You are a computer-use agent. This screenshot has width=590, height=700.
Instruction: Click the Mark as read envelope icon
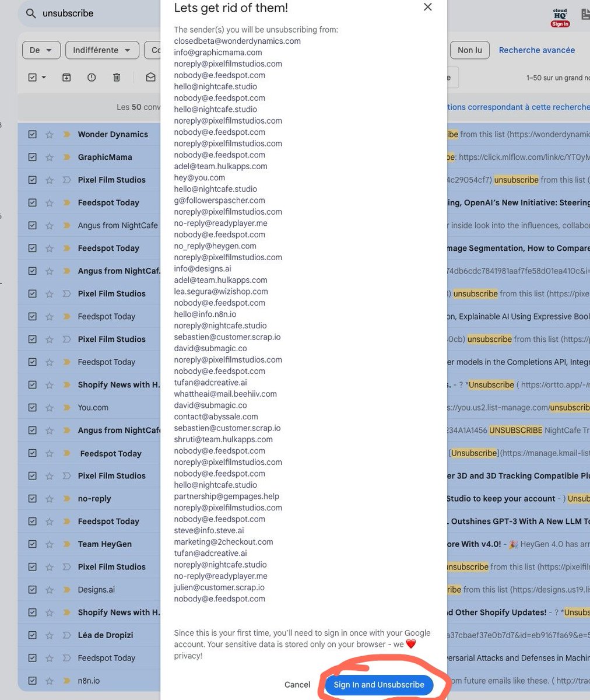150,78
